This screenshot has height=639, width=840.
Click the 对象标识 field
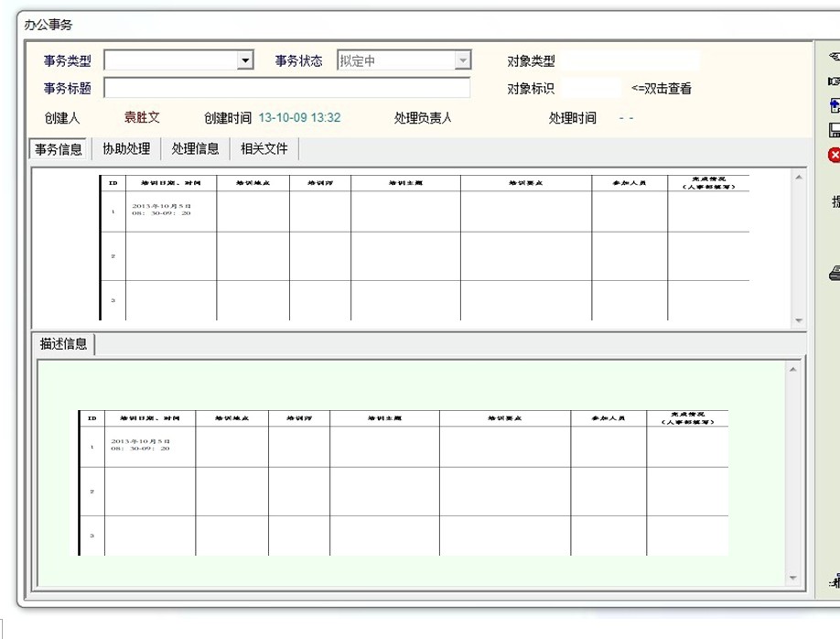click(x=590, y=89)
